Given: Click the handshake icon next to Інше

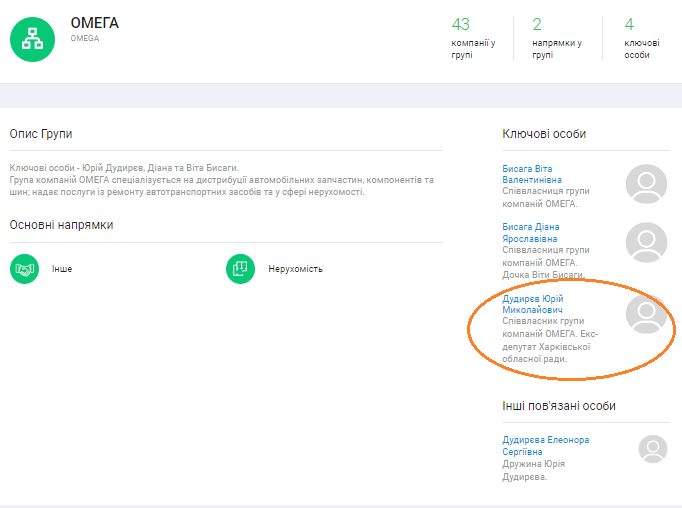Looking at the screenshot, I should pyautogui.click(x=24, y=269).
